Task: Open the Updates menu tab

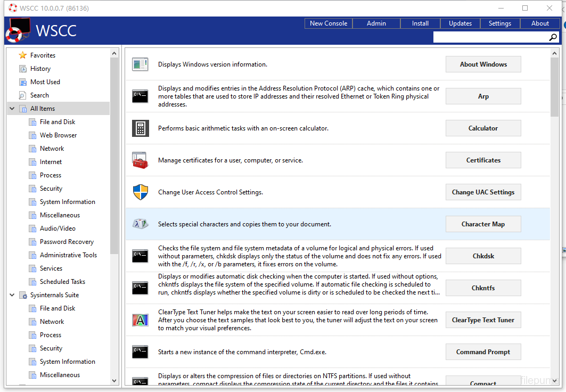Action: [x=460, y=23]
